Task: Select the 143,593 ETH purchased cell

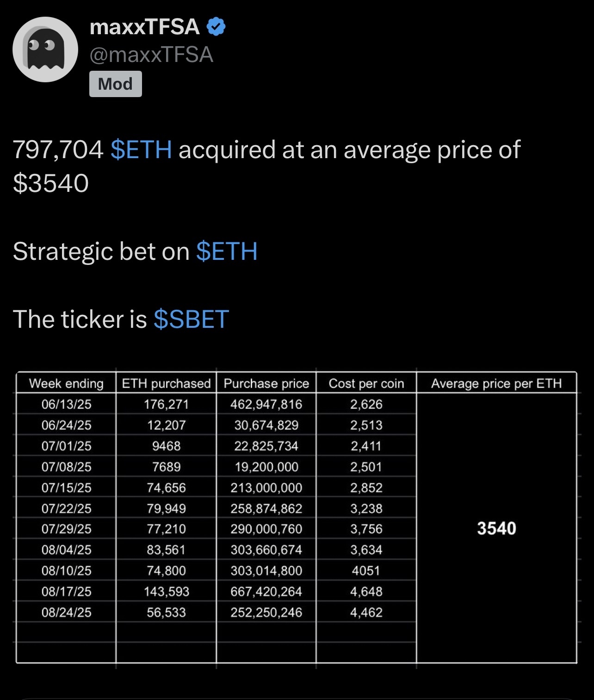Action: 166,591
